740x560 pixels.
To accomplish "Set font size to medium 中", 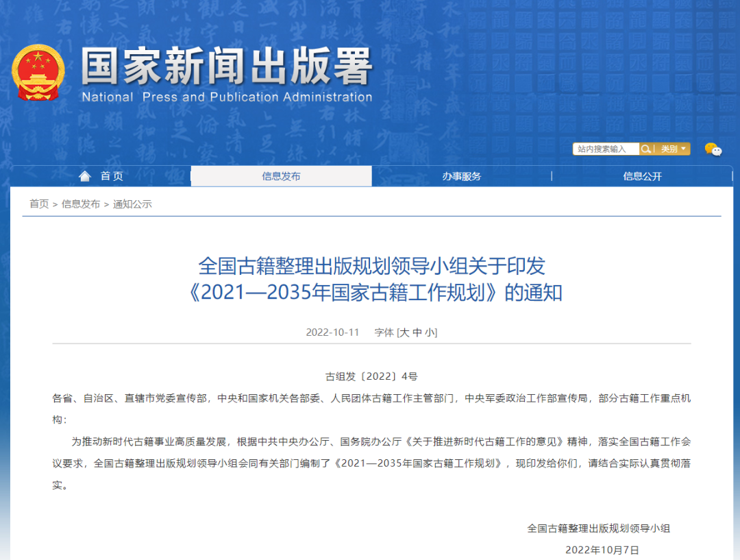I will point(417,332).
